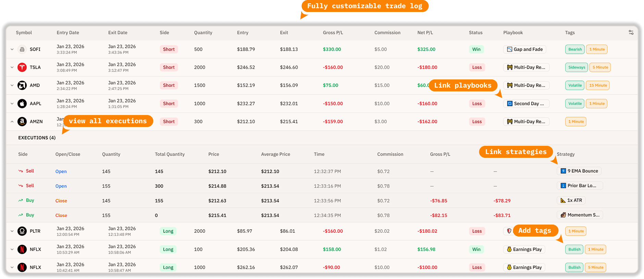
Task: Click TSLA row Multi-Day playbook icon
Action: (x=510, y=67)
